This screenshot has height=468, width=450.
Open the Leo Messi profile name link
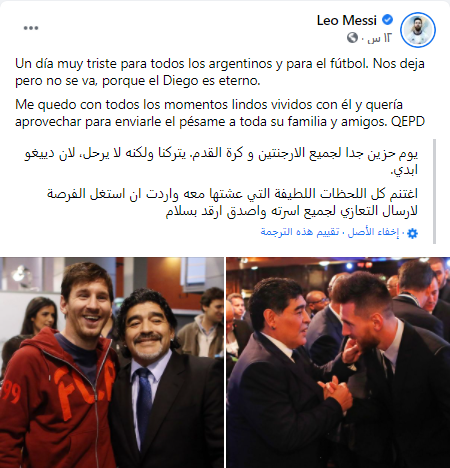347,20
